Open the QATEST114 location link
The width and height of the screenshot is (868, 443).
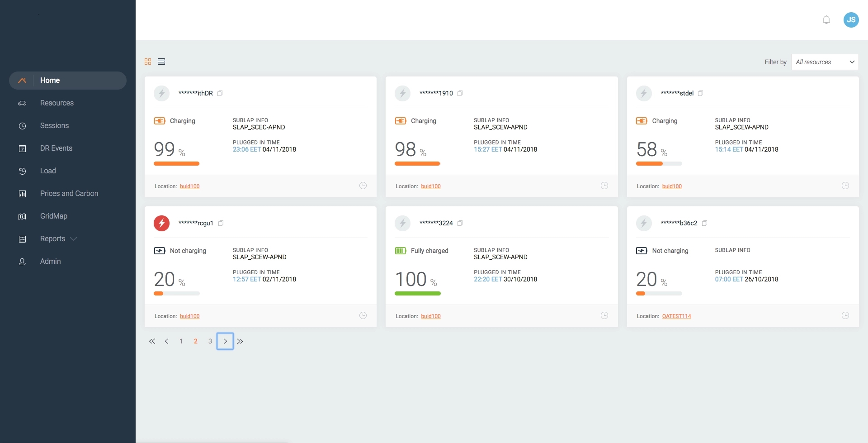(676, 316)
